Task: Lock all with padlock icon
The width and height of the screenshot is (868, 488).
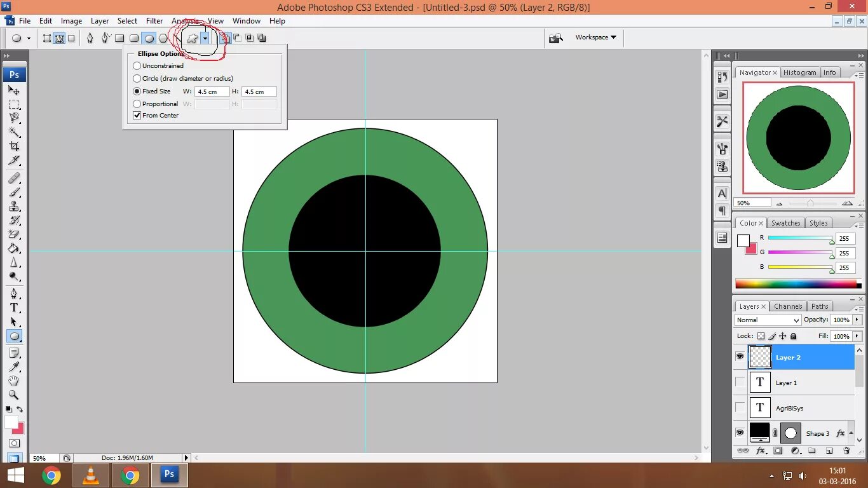Action: (793, 336)
